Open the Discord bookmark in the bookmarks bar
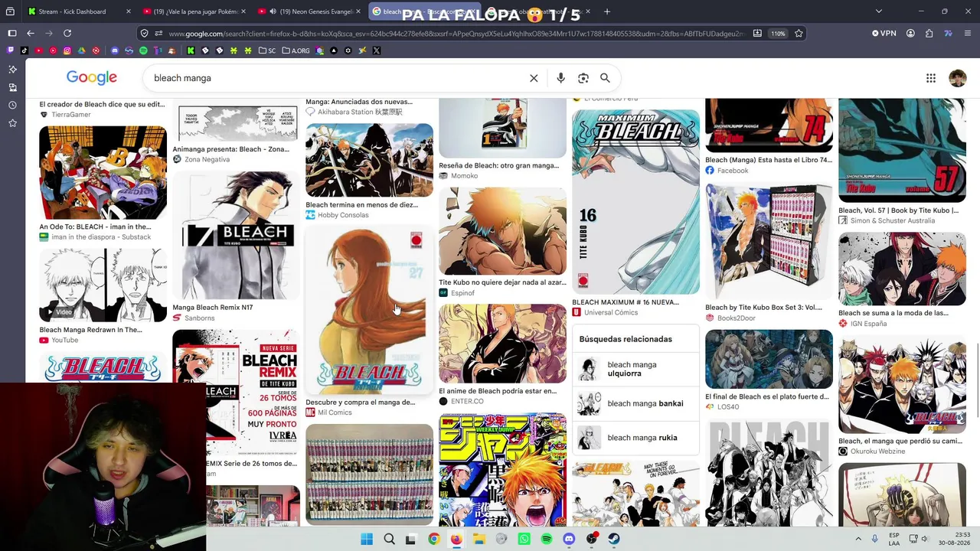 115,51
